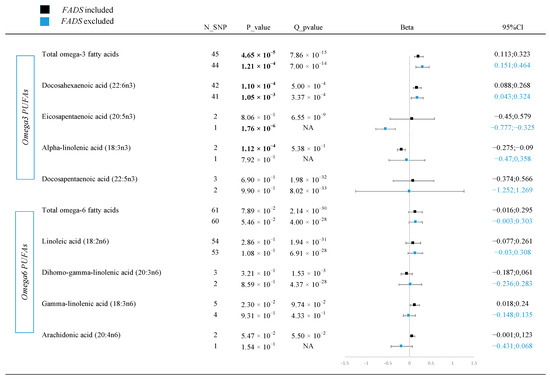Select the N_SNP column header
The height and width of the screenshot is (379, 550).
point(215,27)
